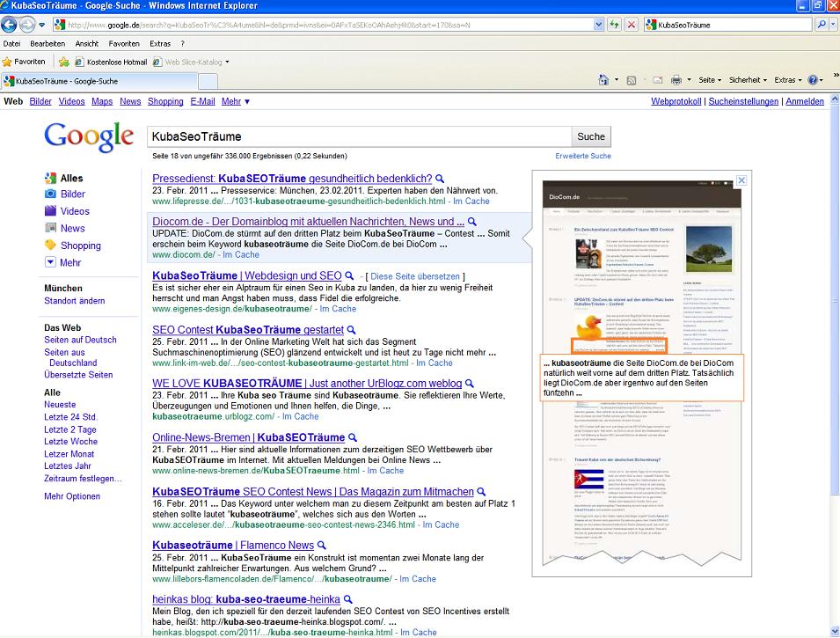Open the Ansicht menu
The height and width of the screenshot is (638, 840).
coord(87,44)
